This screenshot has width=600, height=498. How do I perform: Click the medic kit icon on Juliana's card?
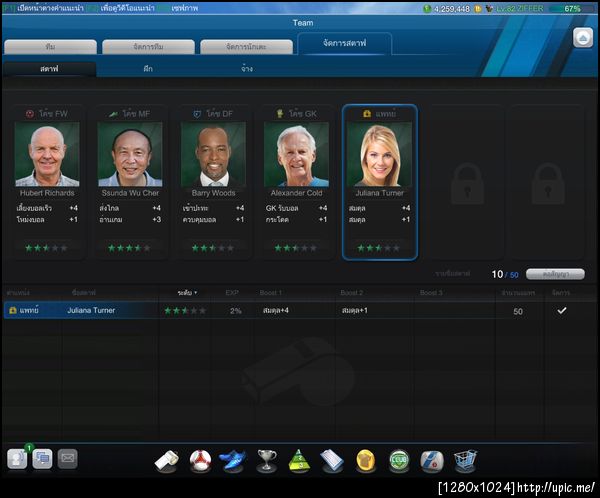tap(367, 113)
